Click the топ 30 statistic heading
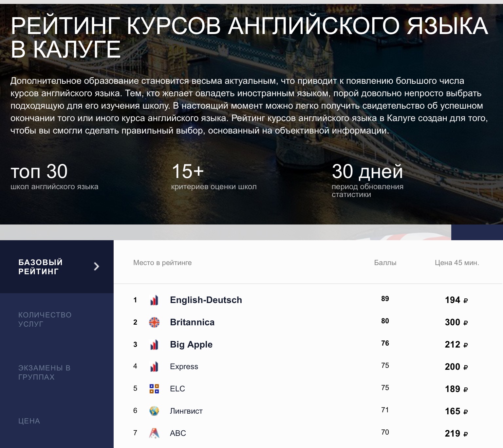503x448 pixels. pos(39,171)
